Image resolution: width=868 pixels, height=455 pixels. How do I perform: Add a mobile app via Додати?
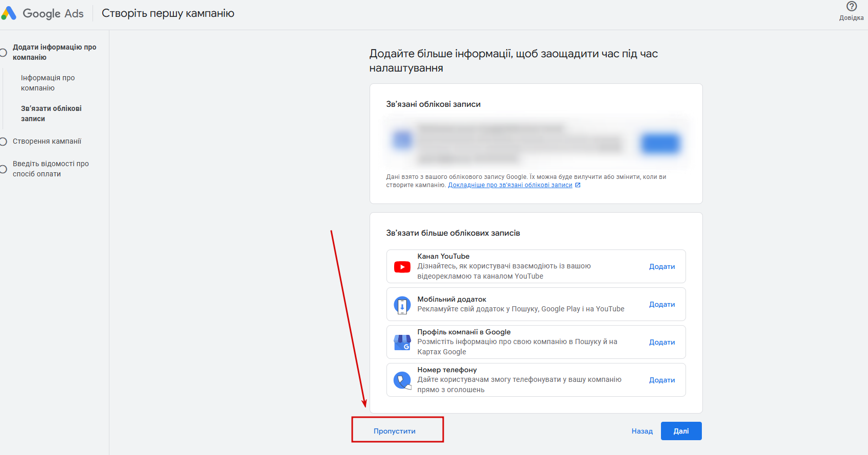tap(662, 304)
